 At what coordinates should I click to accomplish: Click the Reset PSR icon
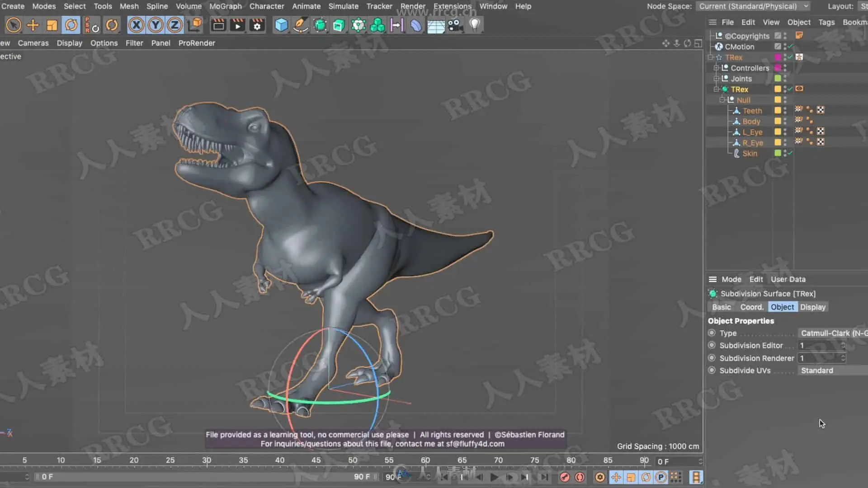click(x=92, y=25)
